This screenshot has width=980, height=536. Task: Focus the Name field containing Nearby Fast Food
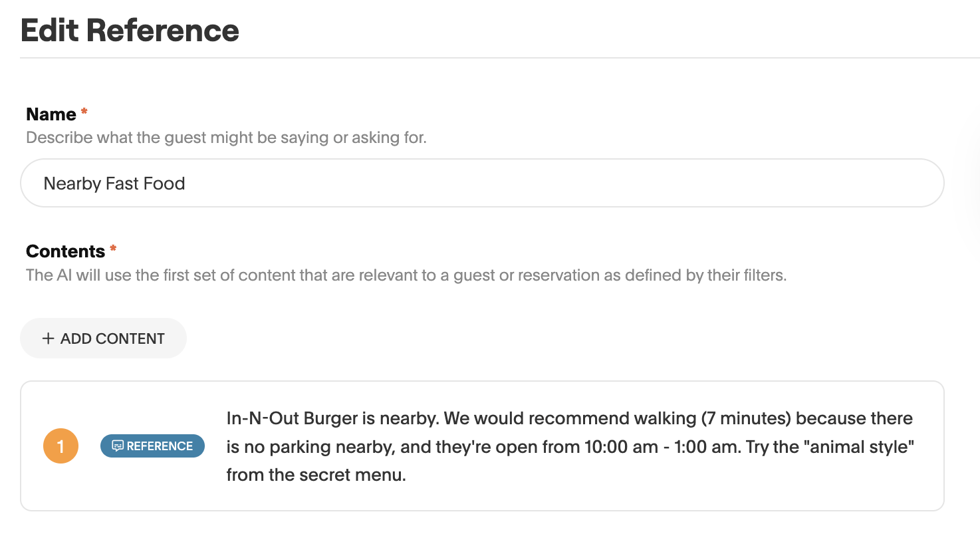482,183
